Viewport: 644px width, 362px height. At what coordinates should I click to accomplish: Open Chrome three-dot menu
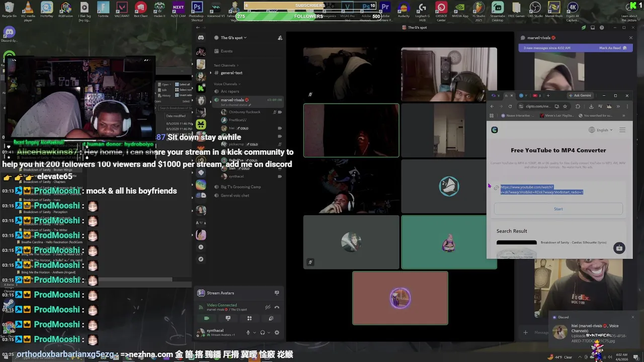tap(627, 107)
